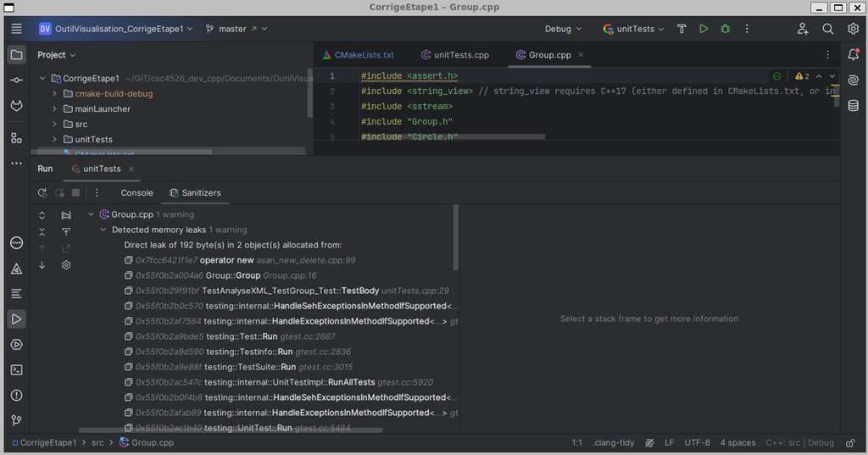Image resolution: width=868 pixels, height=455 pixels.
Task: Expand the mainLauncher folder
Action: [54, 109]
